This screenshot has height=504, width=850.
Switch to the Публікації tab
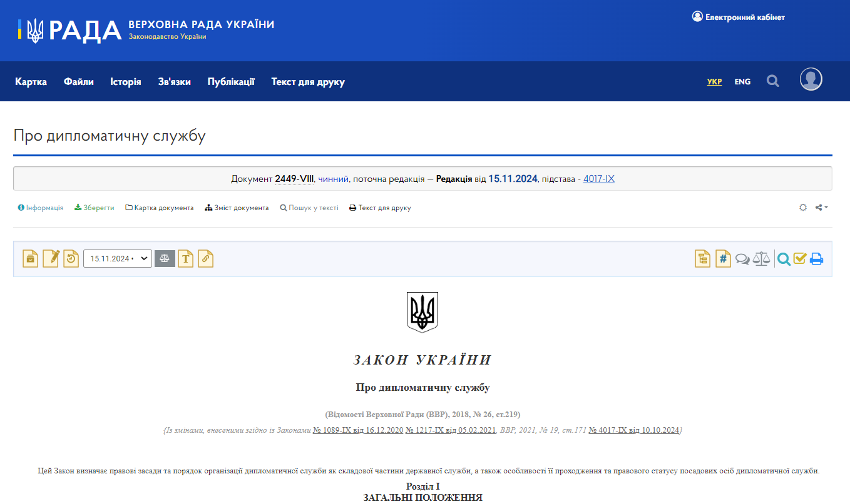click(231, 81)
